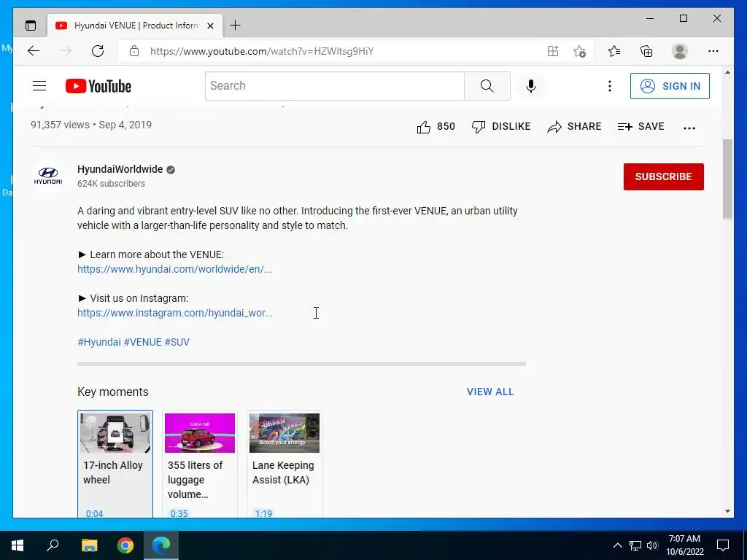This screenshot has height=560, width=747.
Task: Open more actions menu beside Save
Action: 689,128
